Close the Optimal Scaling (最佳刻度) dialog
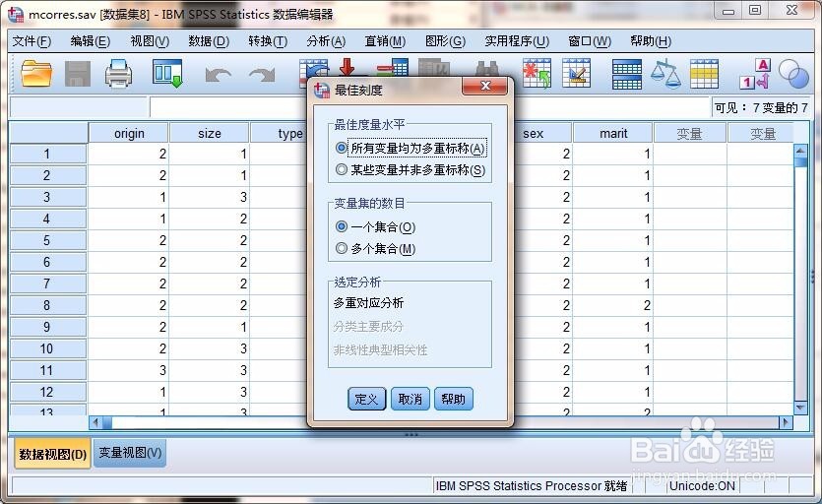This screenshot has width=822, height=504. point(485,86)
